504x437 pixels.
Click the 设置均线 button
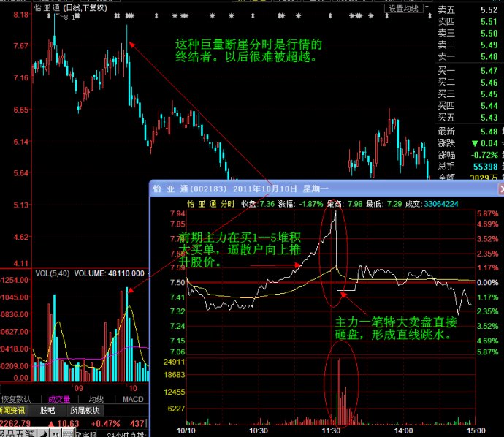(404, 8)
